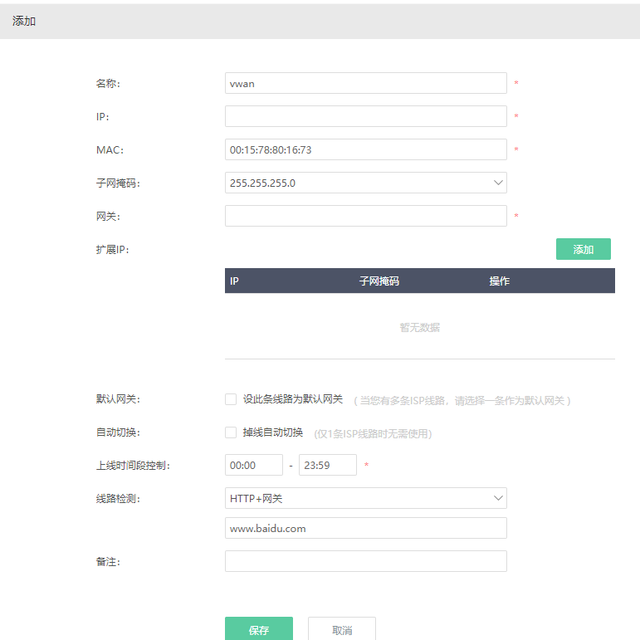
Task: Open the 子网掩码 dropdown showing 255.255.255.0
Action: coord(366,183)
